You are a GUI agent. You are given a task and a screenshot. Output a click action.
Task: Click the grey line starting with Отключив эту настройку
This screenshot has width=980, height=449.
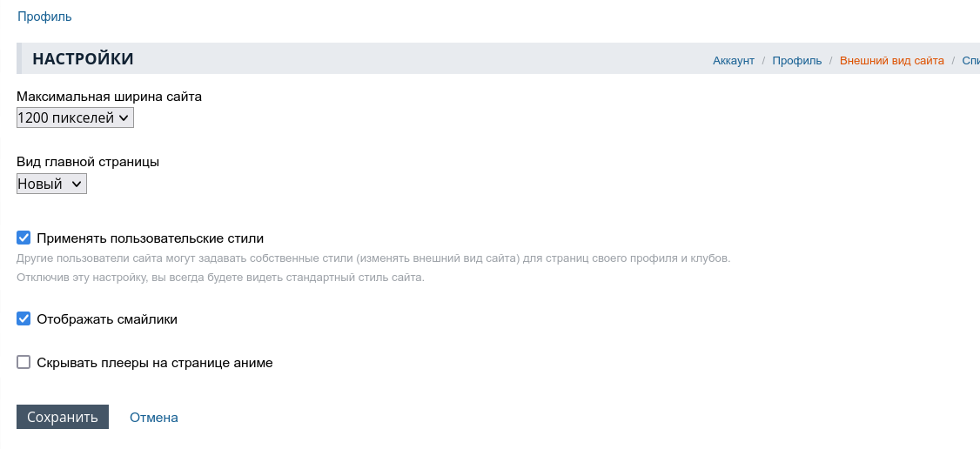click(x=220, y=278)
